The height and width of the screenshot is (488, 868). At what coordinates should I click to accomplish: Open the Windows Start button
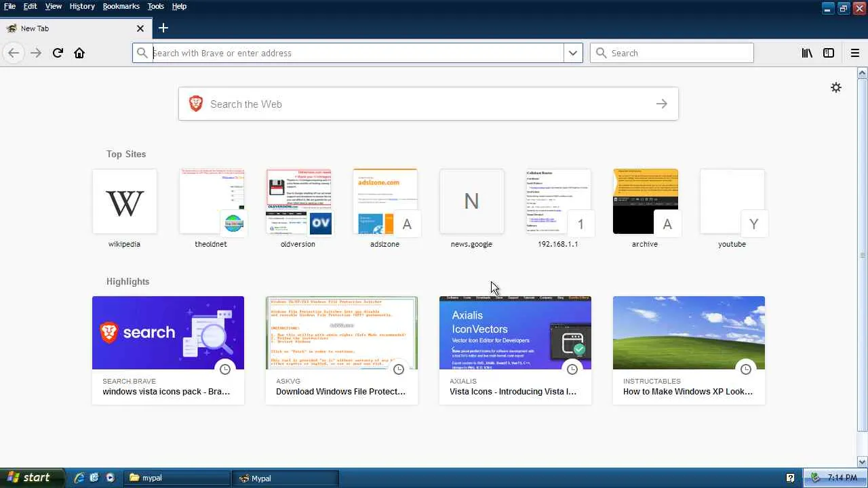pyautogui.click(x=32, y=478)
